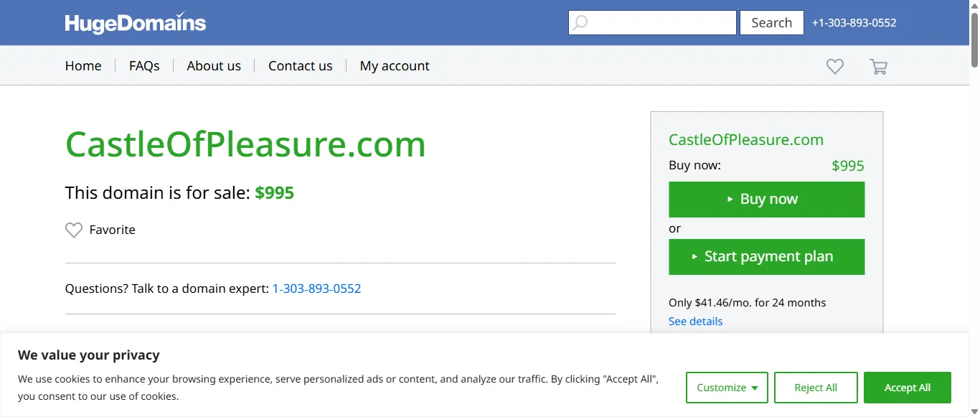Reject All cookies
The width and height of the screenshot is (980, 417).
[x=816, y=388]
